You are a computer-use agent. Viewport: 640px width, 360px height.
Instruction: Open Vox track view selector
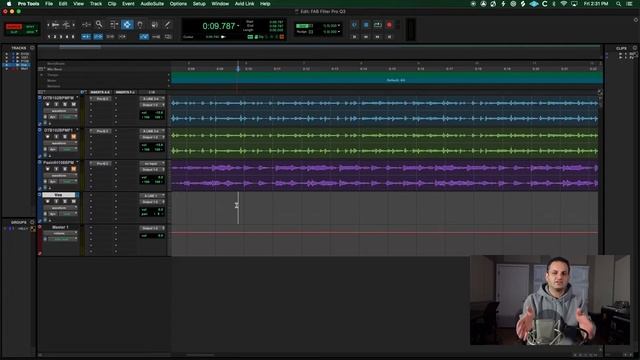tap(60, 207)
